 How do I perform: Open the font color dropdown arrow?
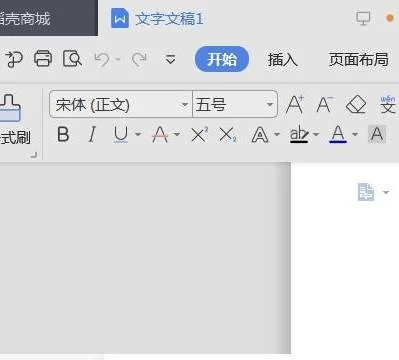coord(355,134)
